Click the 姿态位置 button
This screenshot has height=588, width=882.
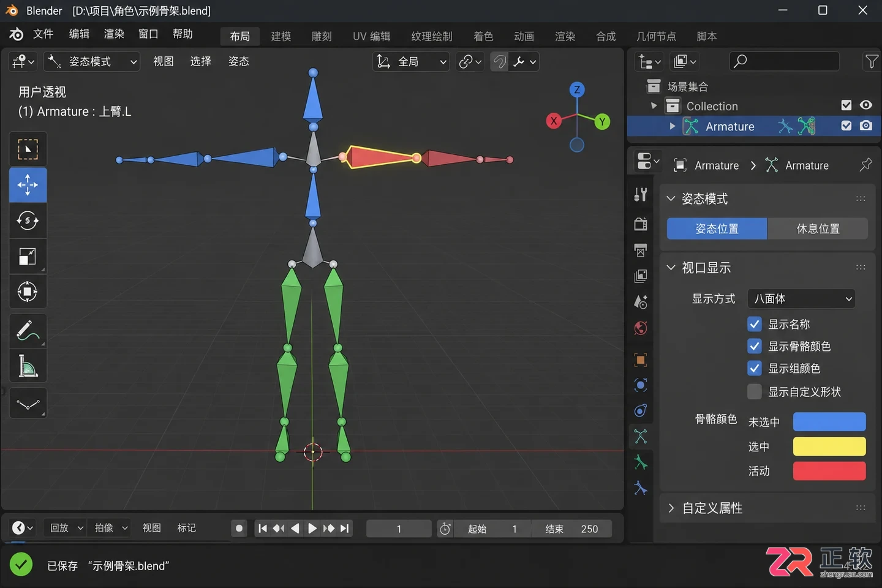pos(717,228)
